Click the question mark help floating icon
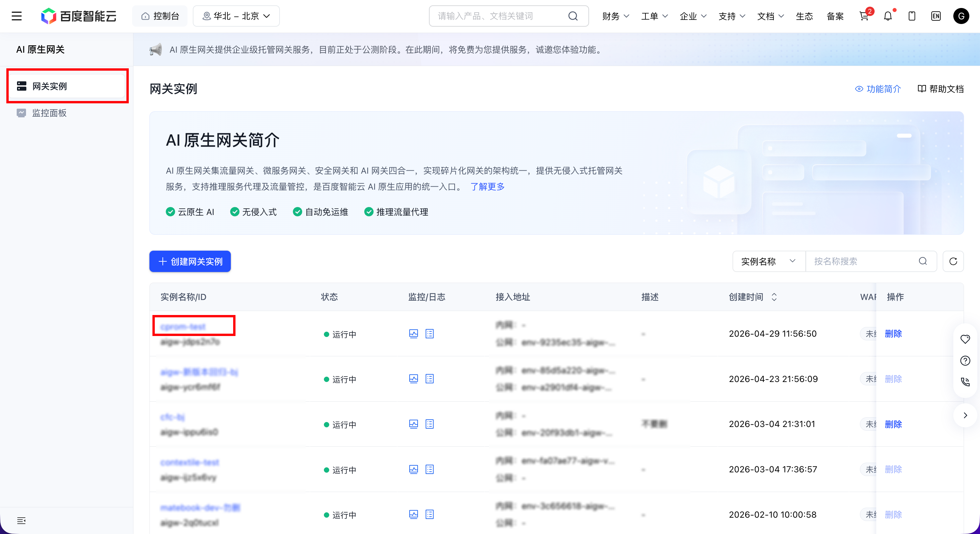Image resolution: width=980 pixels, height=534 pixels. (x=965, y=361)
